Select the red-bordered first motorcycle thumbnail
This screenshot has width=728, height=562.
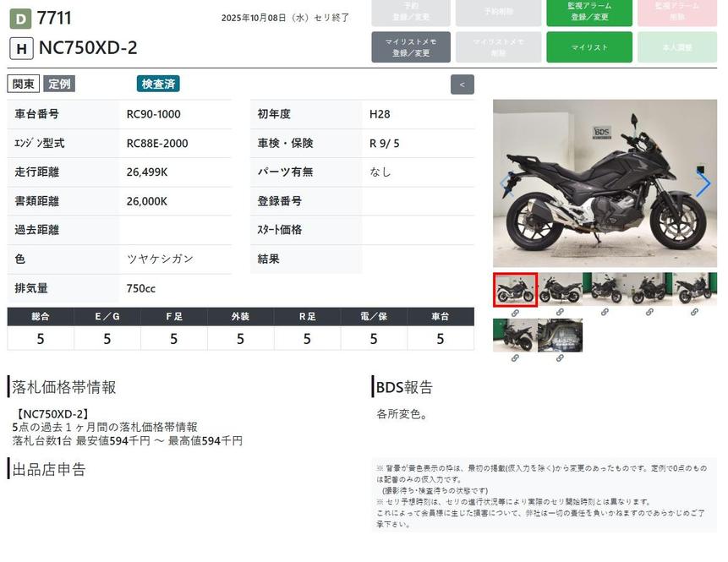pos(515,289)
